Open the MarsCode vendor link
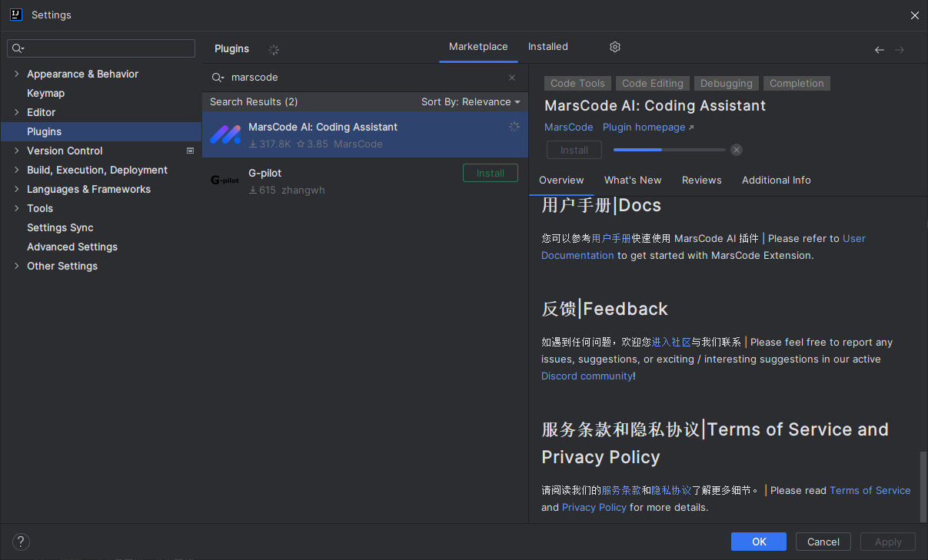 (x=569, y=128)
